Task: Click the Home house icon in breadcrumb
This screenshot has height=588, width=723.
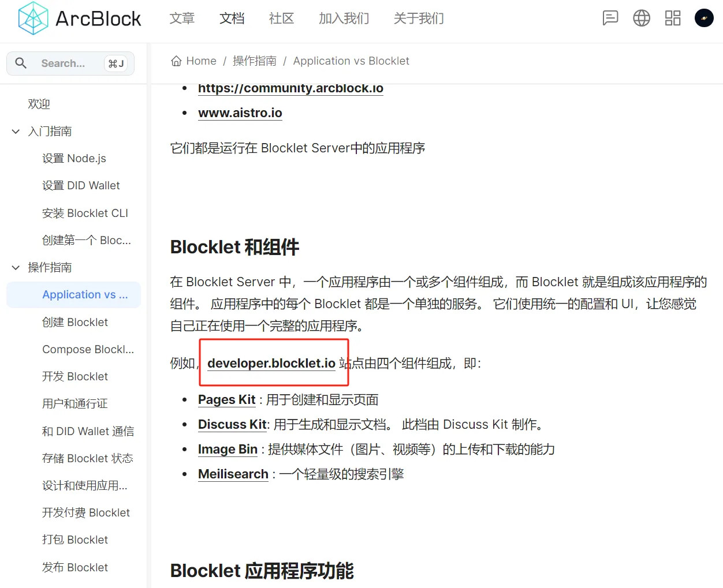Action: 176,61
